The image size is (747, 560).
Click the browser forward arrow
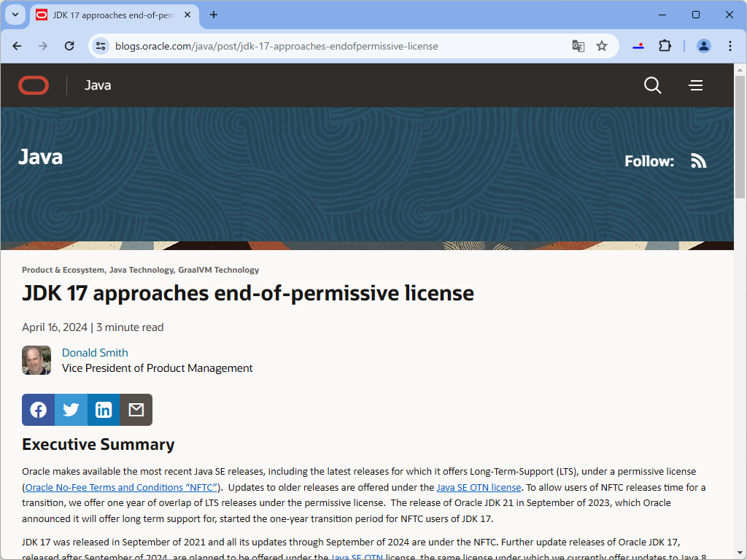[x=43, y=46]
